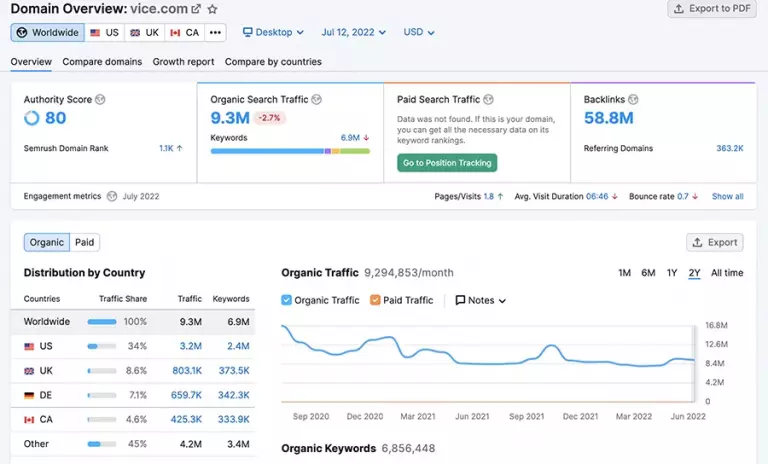Select the Worldwide row in country table
The height and width of the screenshot is (464, 768).
click(x=133, y=322)
